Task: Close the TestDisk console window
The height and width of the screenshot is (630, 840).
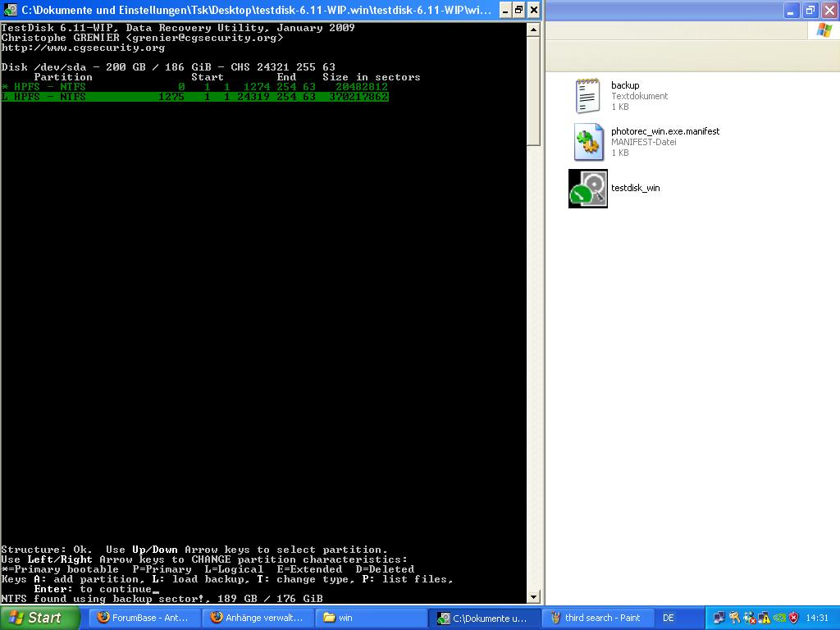Action: [533, 10]
